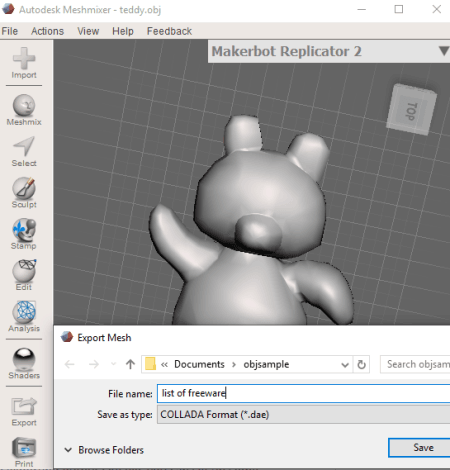Activate the Select tool
The height and width of the screenshot is (470, 450).
(24, 151)
